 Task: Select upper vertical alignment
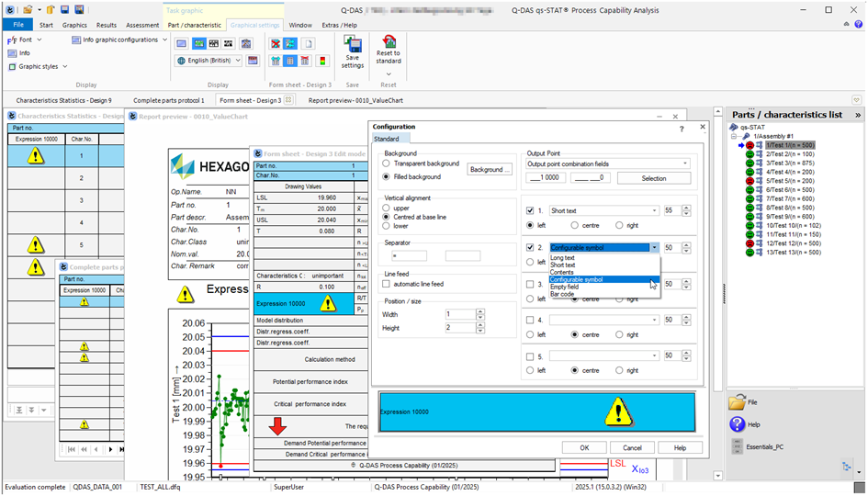coord(386,209)
